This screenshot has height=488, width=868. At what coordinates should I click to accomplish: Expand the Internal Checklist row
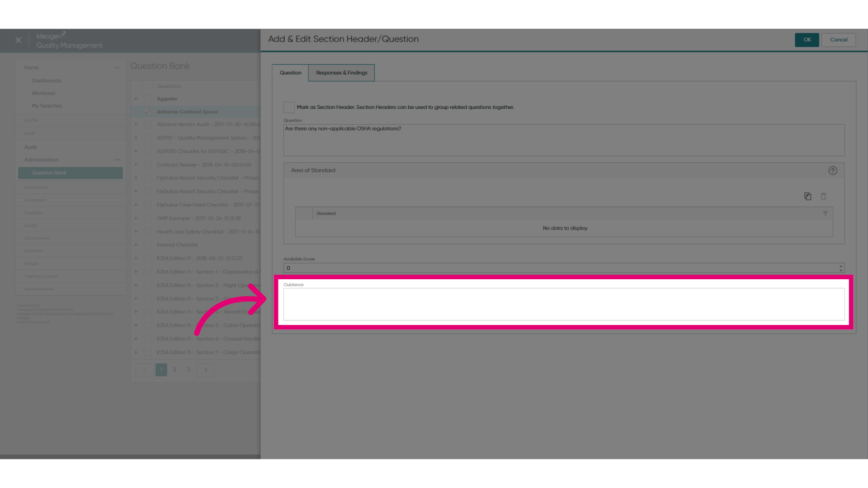pos(136,245)
